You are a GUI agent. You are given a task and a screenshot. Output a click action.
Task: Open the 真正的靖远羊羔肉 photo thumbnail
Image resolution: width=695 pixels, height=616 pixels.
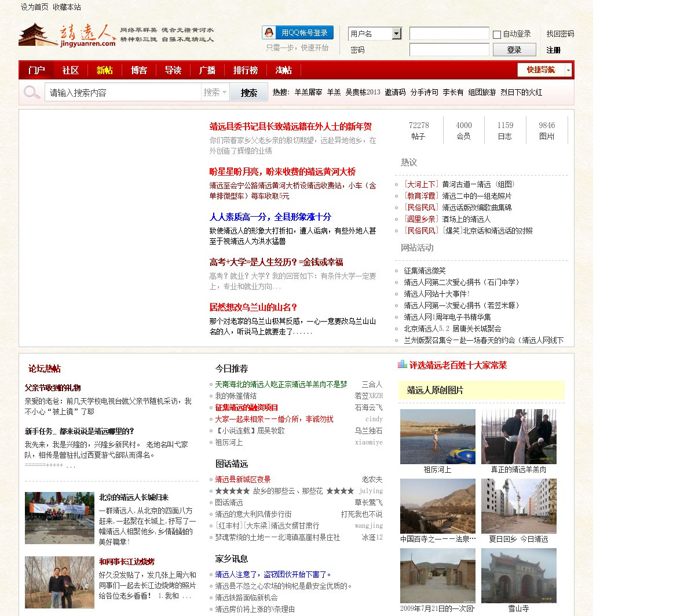[x=518, y=436]
